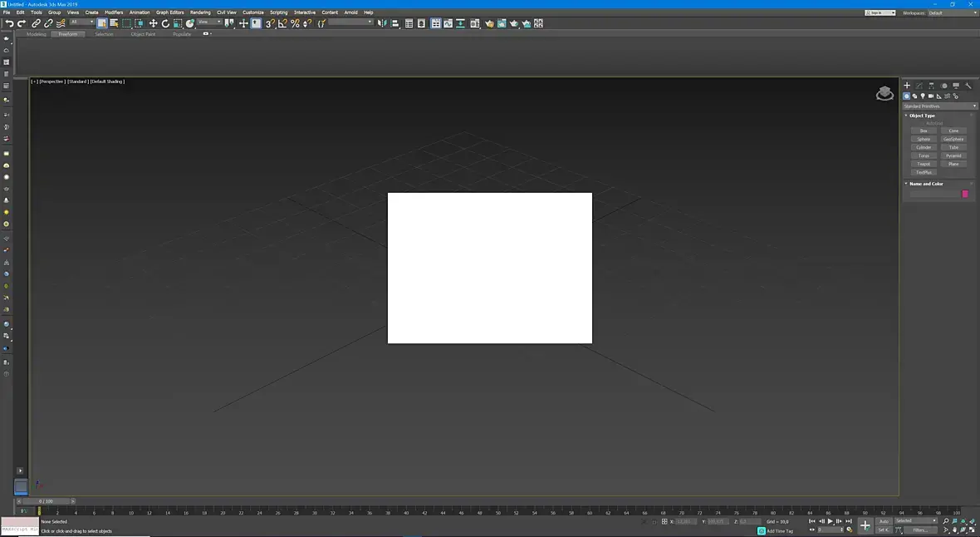The width and height of the screenshot is (980, 537).
Task: Click the Sphere object button
Action: point(924,139)
